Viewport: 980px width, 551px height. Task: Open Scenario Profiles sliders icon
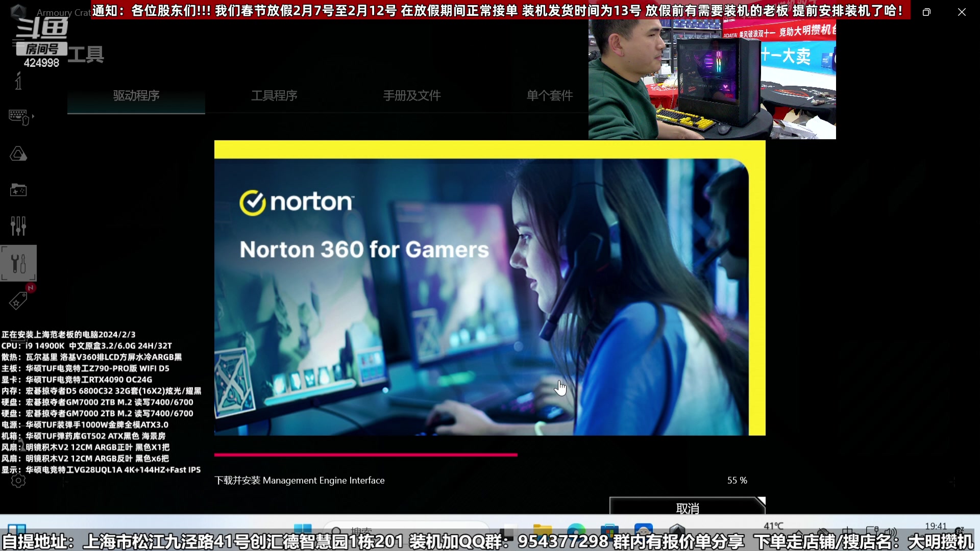coord(18,226)
